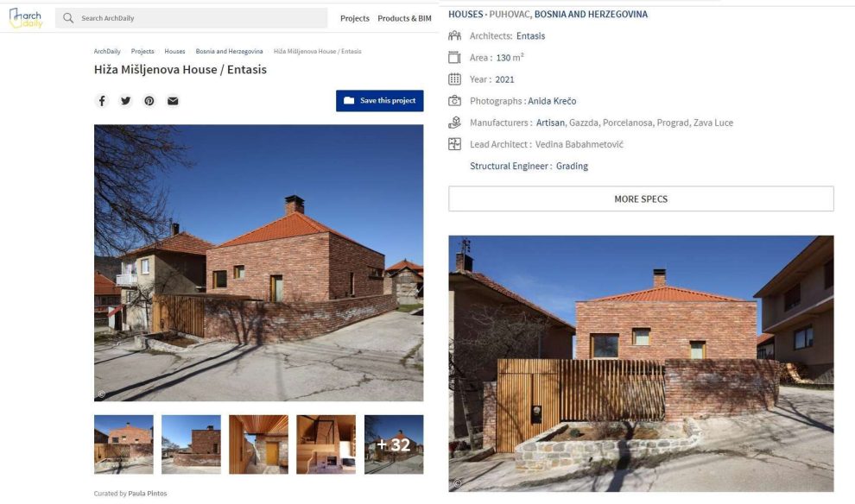855x504 pixels.
Task: Open the Products & BIM menu
Action: coord(404,18)
